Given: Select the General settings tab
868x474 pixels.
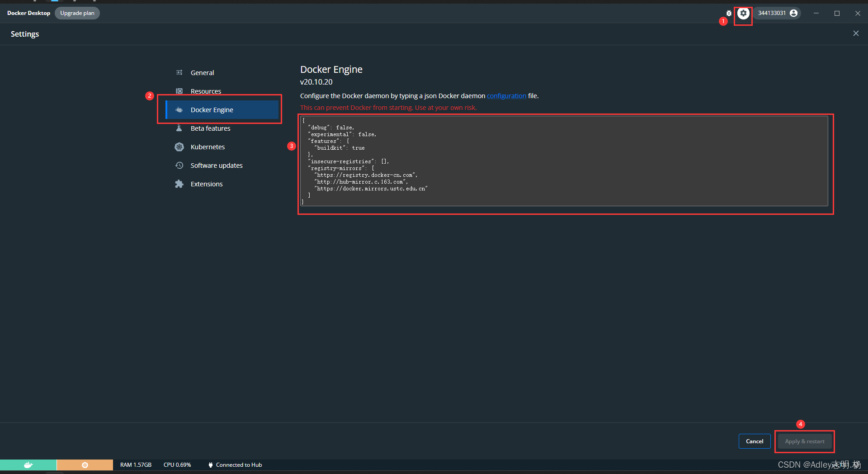Looking at the screenshot, I should coord(222,72).
